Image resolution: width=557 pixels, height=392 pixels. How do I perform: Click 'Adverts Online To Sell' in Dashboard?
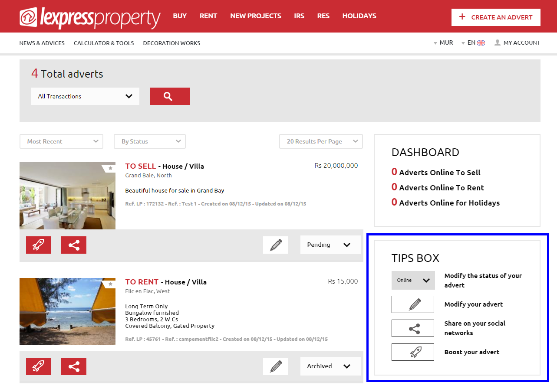tap(440, 173)
